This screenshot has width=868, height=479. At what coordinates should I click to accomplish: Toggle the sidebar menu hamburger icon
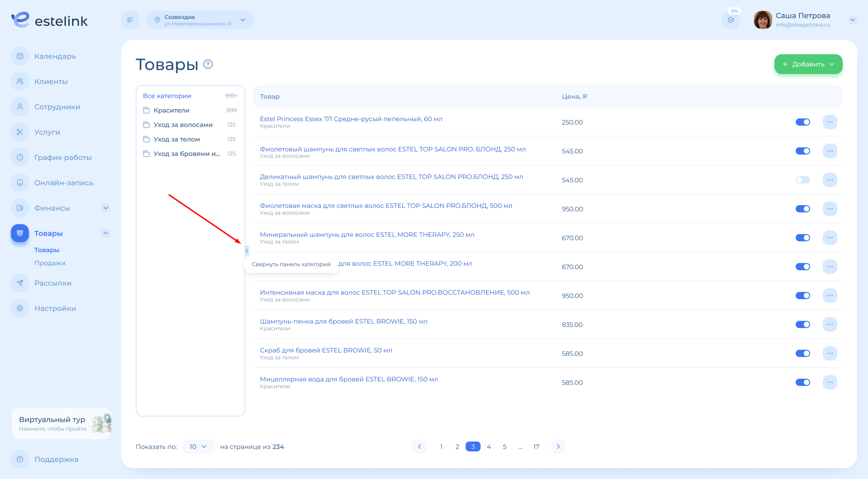[x=130, y=20]
